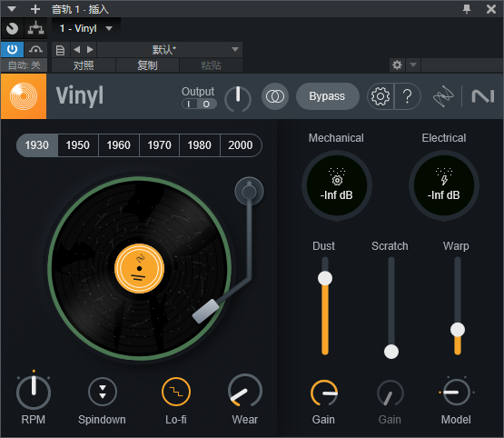Click the 粘贴 paste button

pos(211,65)
